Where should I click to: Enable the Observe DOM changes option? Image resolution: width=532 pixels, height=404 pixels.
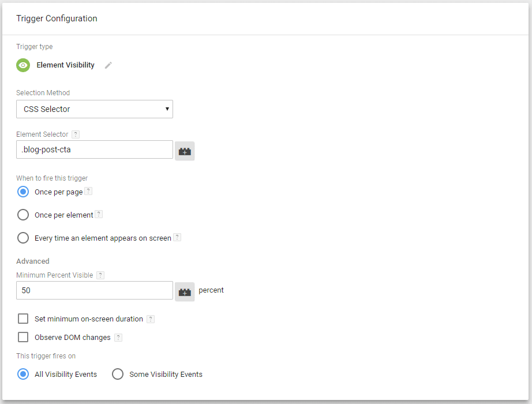(x=23, y=338)
